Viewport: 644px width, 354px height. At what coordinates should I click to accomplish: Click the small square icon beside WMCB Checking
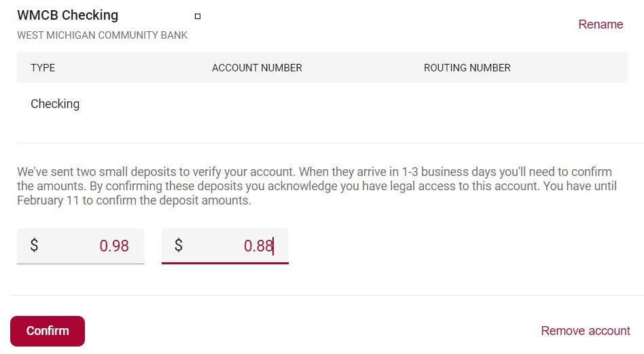(198, 16)
